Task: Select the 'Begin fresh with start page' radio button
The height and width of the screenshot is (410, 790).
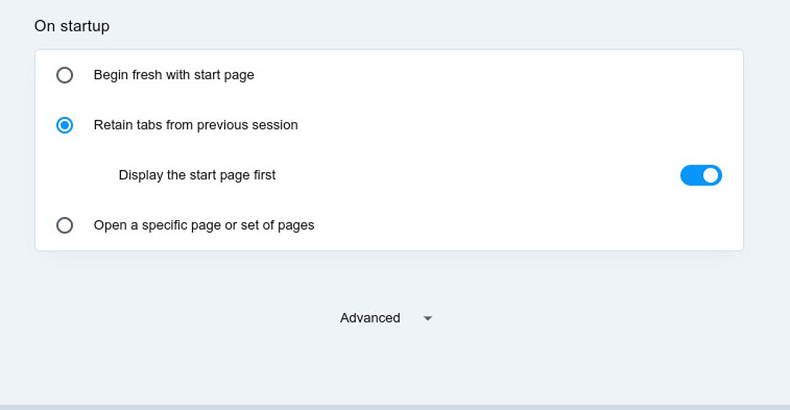Action: click(65, 75)
